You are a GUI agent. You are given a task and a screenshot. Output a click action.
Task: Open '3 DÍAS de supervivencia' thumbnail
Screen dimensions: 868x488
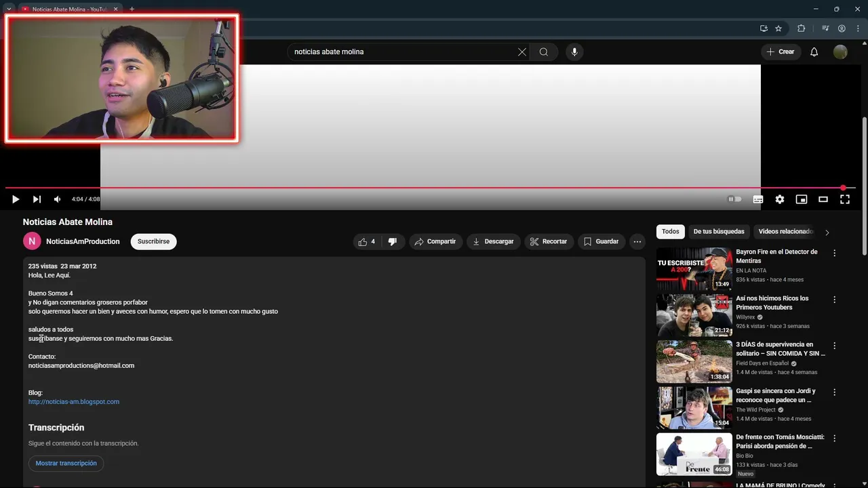(694, 362)
